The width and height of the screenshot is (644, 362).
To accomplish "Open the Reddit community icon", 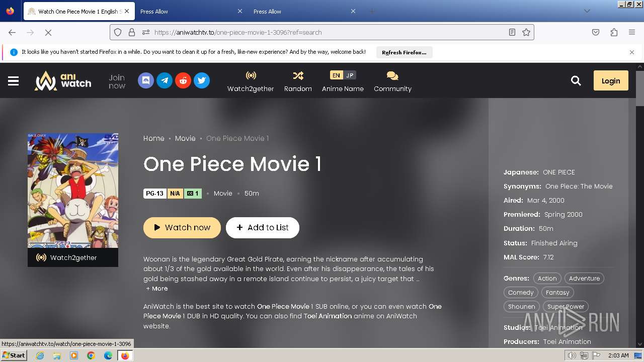I will [x=183, y=80].
